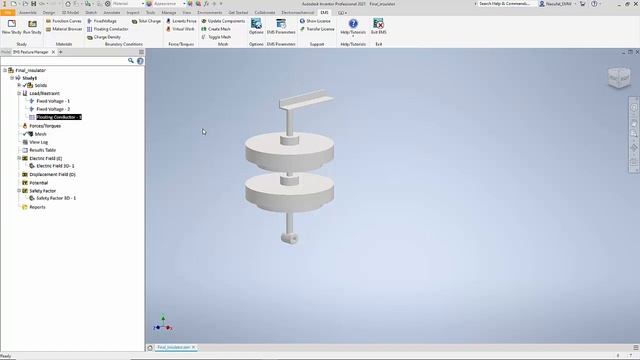640x360 pixels.
Task: Add a Lorentz Force calculation
Action: pos(181,21)
